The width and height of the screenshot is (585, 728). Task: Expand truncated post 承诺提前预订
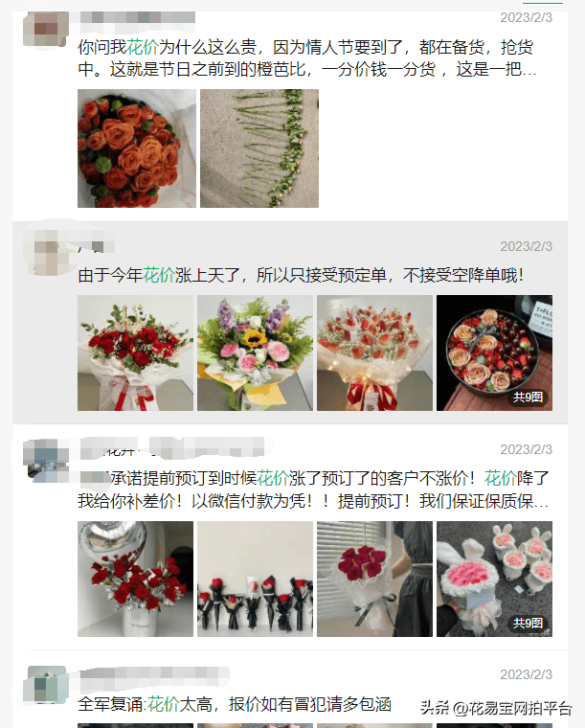313,489
